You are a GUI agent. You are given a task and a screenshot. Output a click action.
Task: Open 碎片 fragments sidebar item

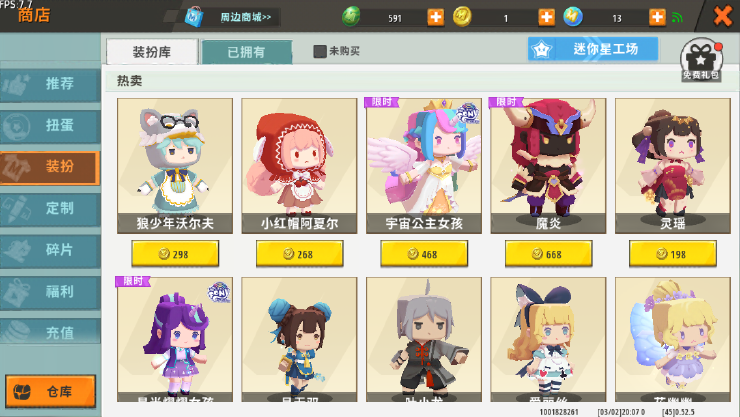coord(50,250)
